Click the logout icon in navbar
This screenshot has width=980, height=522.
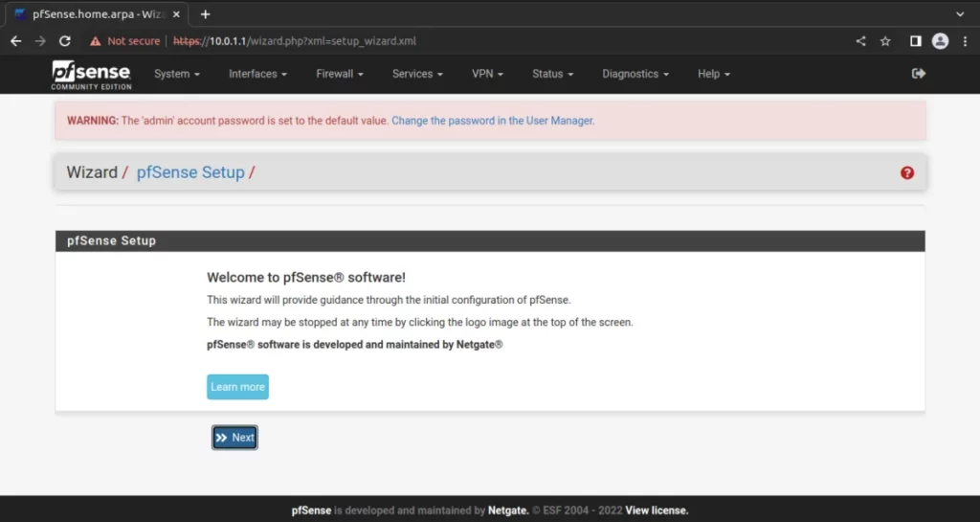point(918,74)
